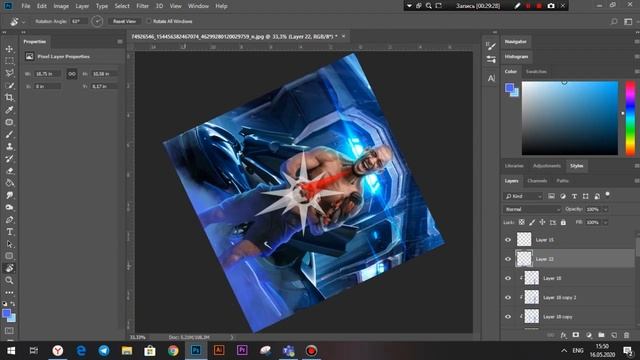Enable Rotate All Windows checkbox
Viewport: 640px width, 360px height.
[x=149, y=21]
